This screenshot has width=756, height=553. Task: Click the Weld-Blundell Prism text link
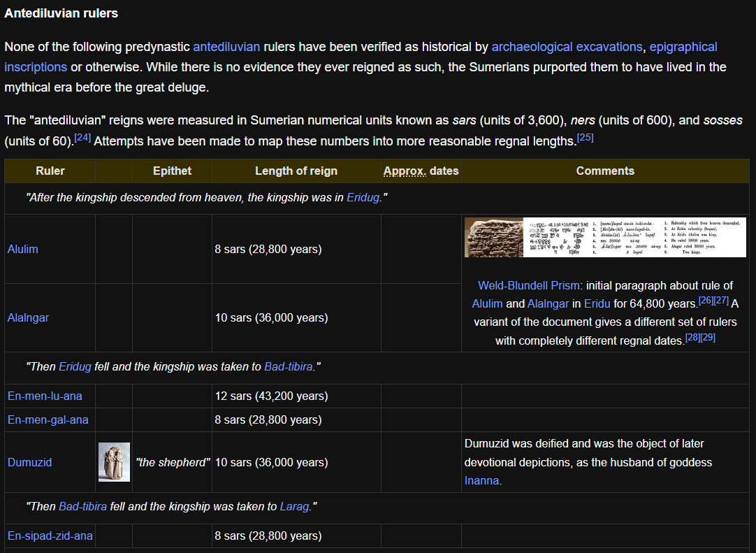point(528,285)
